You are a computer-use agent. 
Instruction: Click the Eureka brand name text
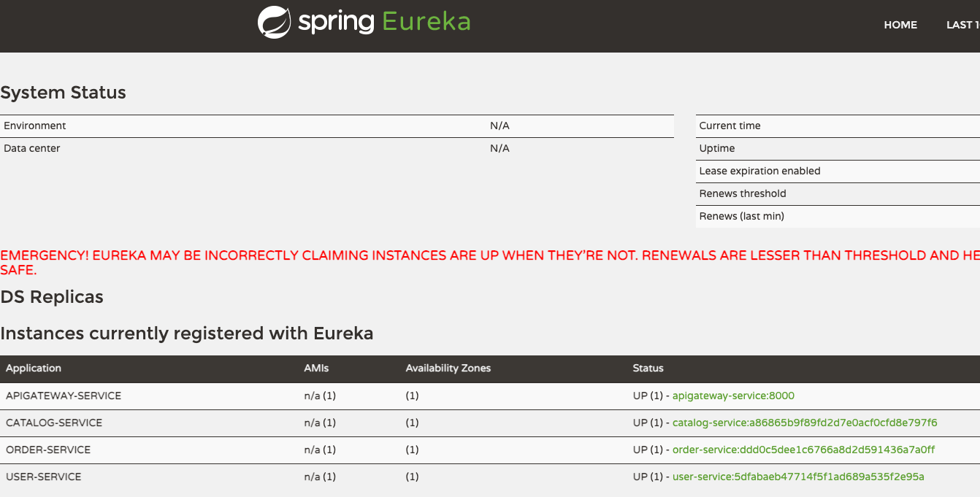(426, 21)
